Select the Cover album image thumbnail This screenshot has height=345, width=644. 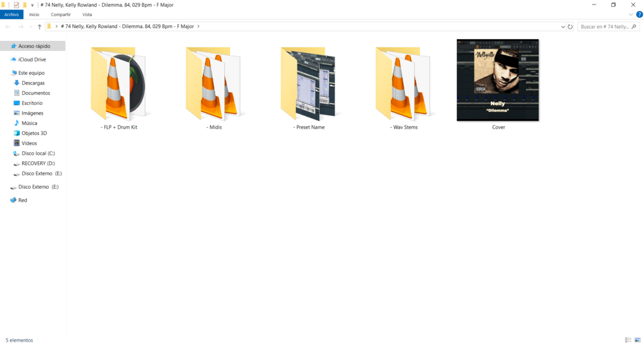tap(498, 80)
